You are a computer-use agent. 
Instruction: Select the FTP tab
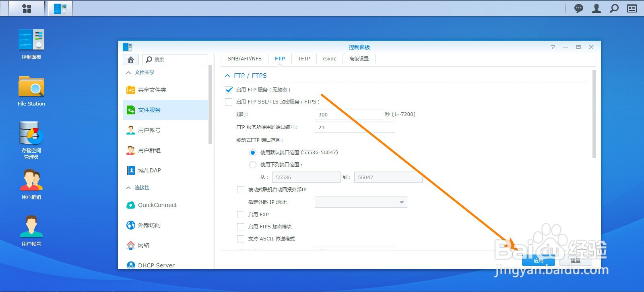tap(280, 59)
